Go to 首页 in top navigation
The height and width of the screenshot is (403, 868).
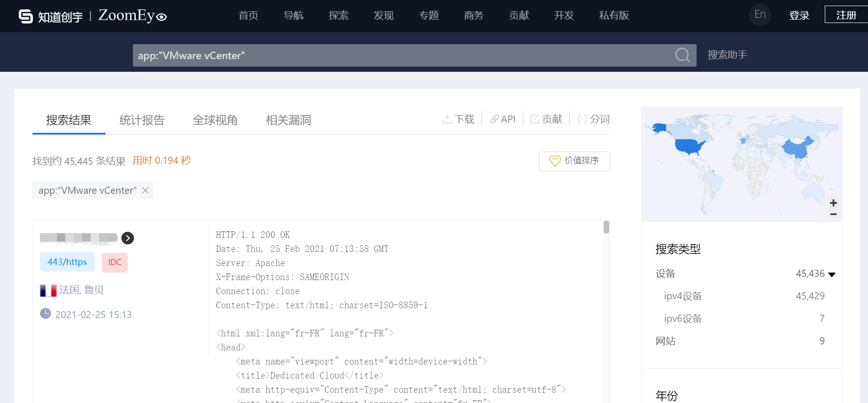tap(248, 15)
